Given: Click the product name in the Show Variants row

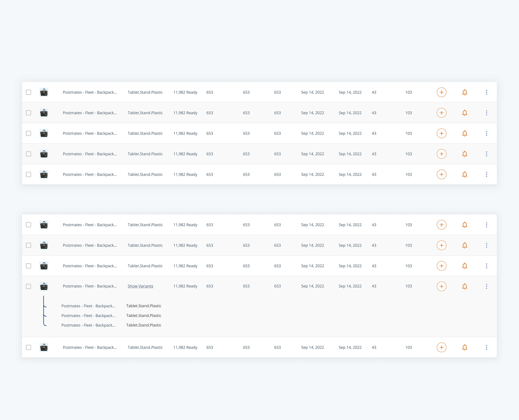Looking at the screenshot, I should click(x=90, y=286).
